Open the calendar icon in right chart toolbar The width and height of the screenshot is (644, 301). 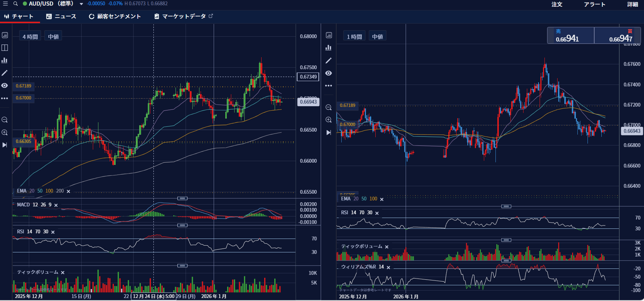[329, 35]
